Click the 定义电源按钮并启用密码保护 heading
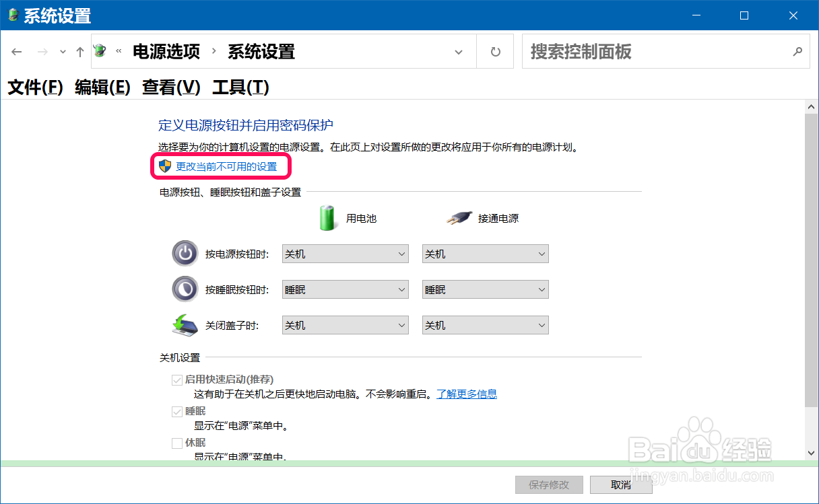 [x=246, y=125]
